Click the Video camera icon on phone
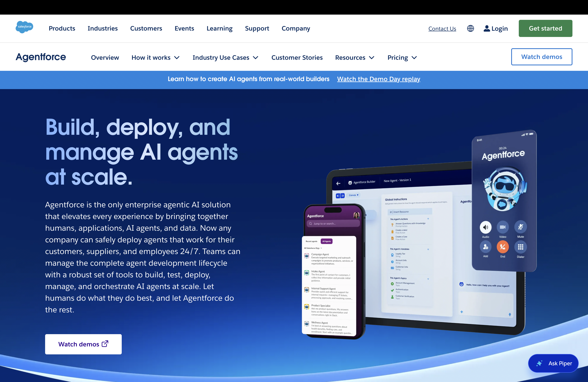The height and width of the screenshot is (382, 588). click(x=502, y=227)
